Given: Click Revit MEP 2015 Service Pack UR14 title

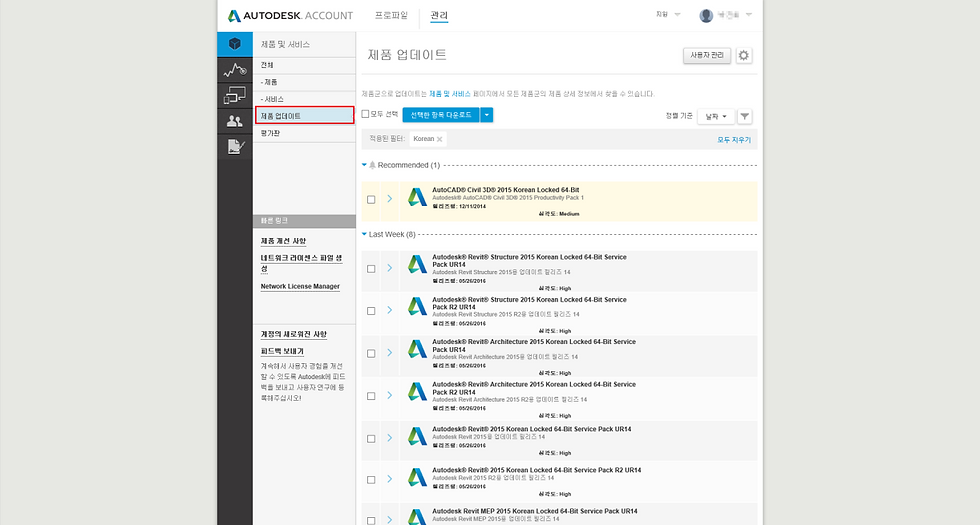Looking at the screenshot, I should click(534, 511).
